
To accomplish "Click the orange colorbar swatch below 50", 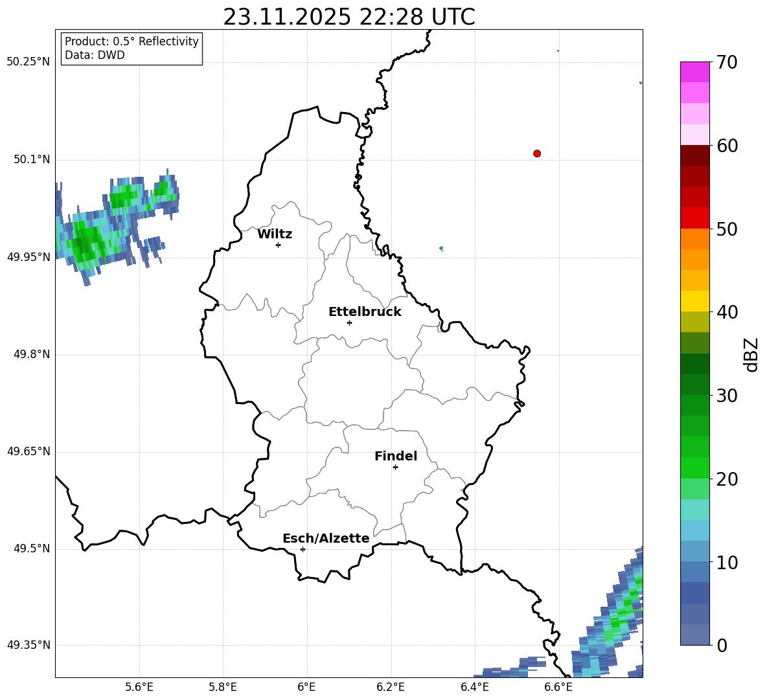I will click(x=694, y=239).
